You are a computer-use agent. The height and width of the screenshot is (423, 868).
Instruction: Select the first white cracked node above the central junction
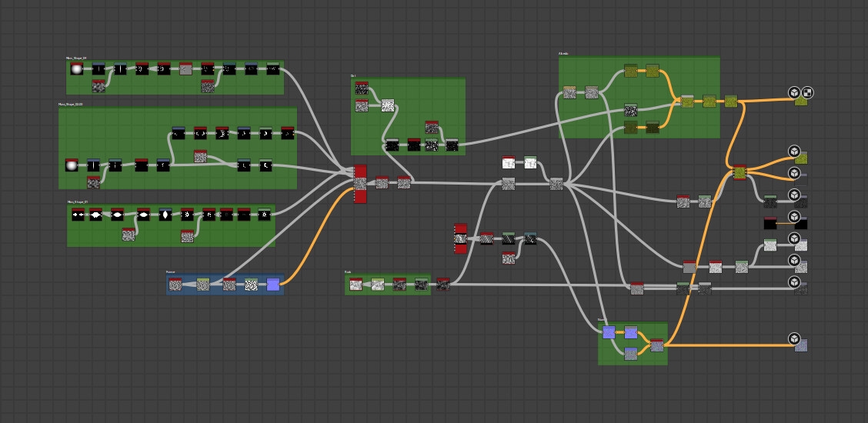pos(509,162)
